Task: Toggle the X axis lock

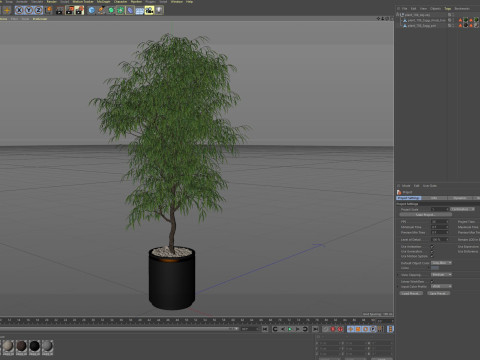Action: [x=19, y=10]
